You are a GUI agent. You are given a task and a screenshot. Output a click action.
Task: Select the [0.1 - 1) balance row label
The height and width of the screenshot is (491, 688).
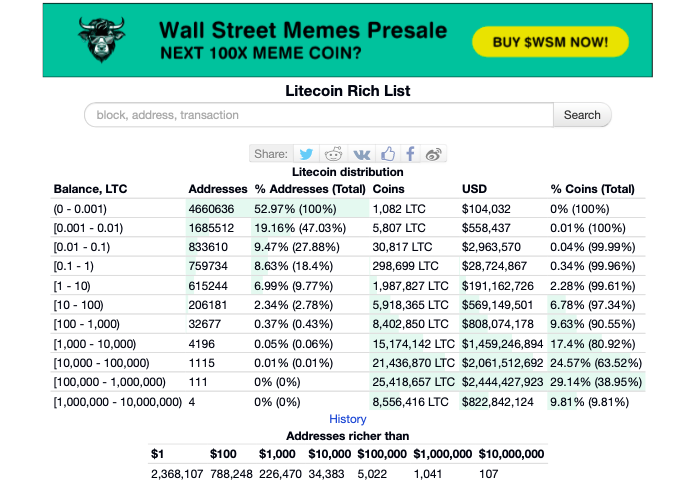tap(73, 266)
